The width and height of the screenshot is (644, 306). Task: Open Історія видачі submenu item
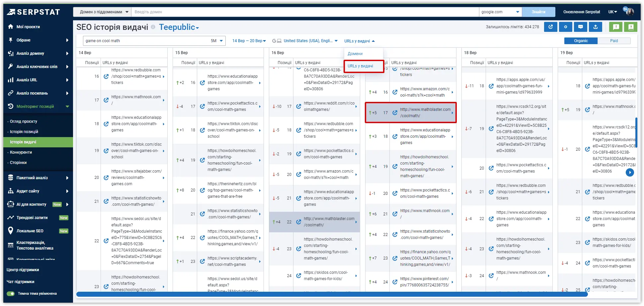[38, 142]
